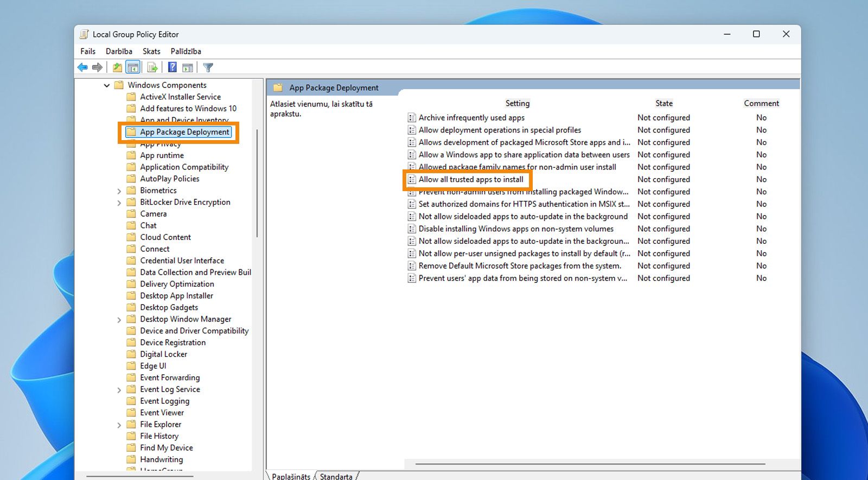
Task: Click the policy icon for Prevent users' app data
Action: click(412, 279)
